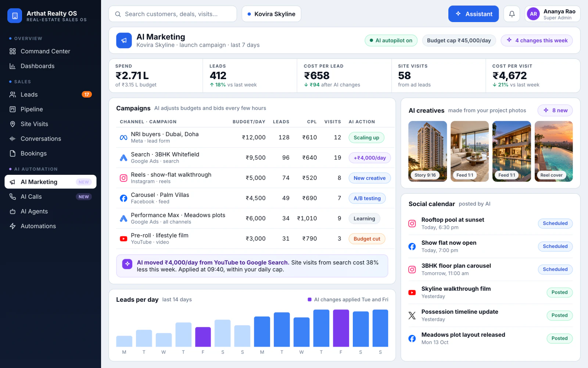Click YouTube icon for Pre-roll lifestyle film
Image resolution: width=588 pixels, height=368 pixels.
(x=123, y=239)
